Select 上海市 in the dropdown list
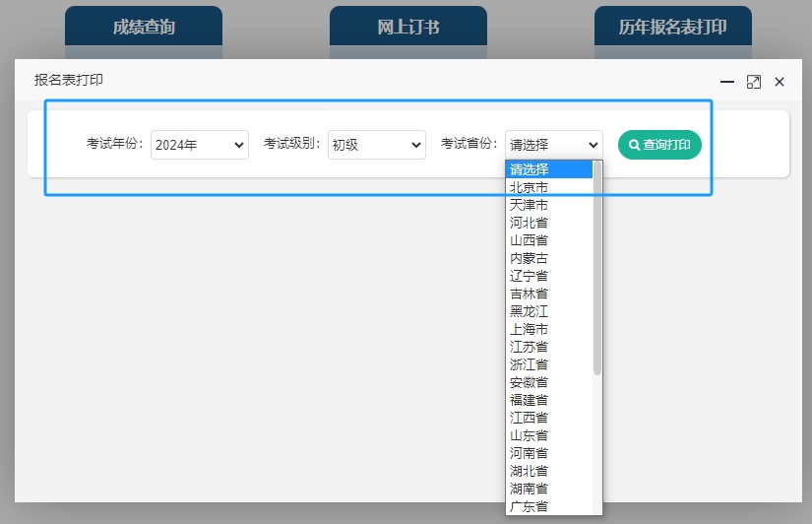The image size is (812, 524). coord(530,329)
